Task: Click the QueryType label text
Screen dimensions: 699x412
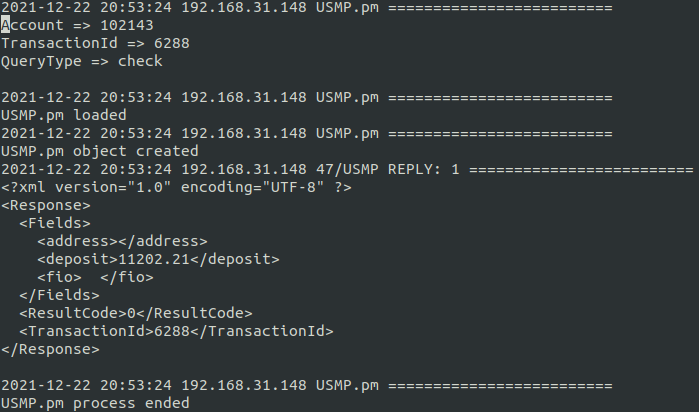Action: click(x=41, y=61)
